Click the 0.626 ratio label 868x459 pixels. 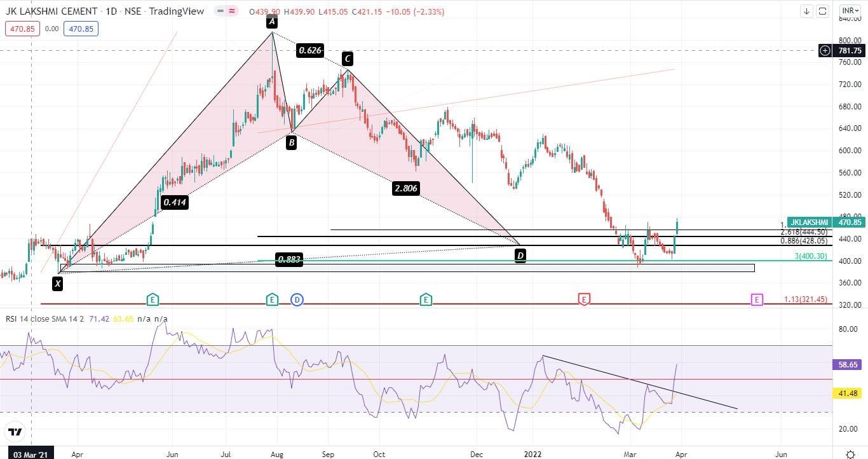click(x=309, y=51)
